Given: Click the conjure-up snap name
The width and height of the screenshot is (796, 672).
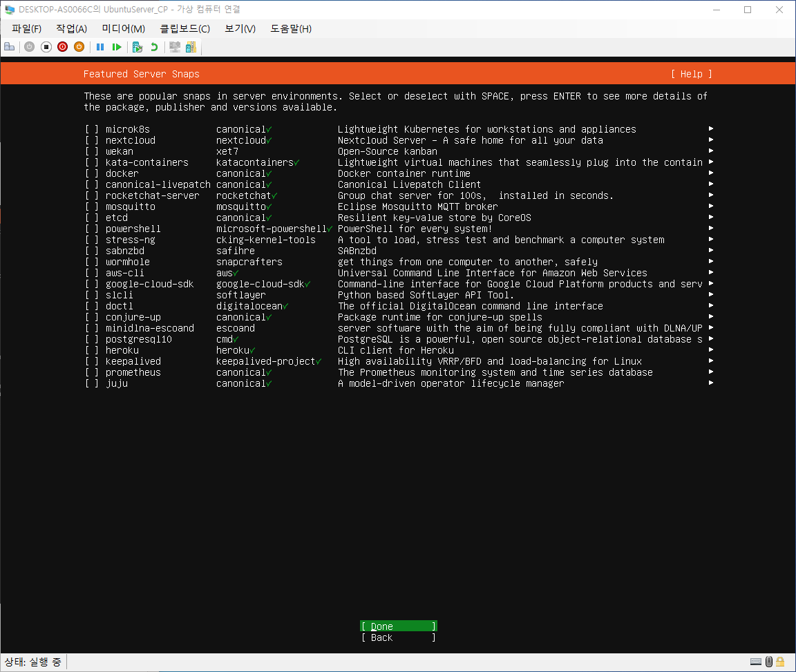Looking at the screenshot, I should [133, 317].
